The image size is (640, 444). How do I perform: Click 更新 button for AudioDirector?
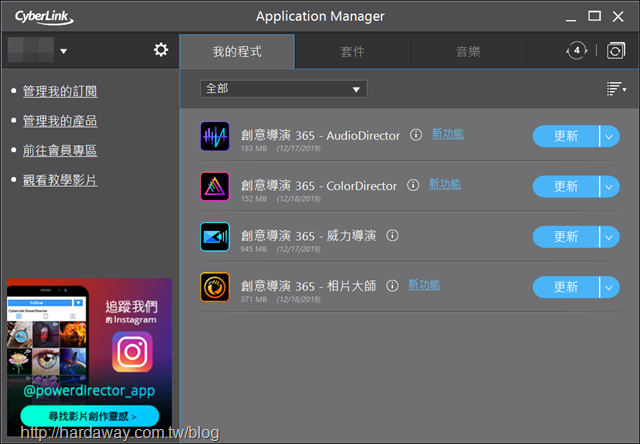(566, 136)
